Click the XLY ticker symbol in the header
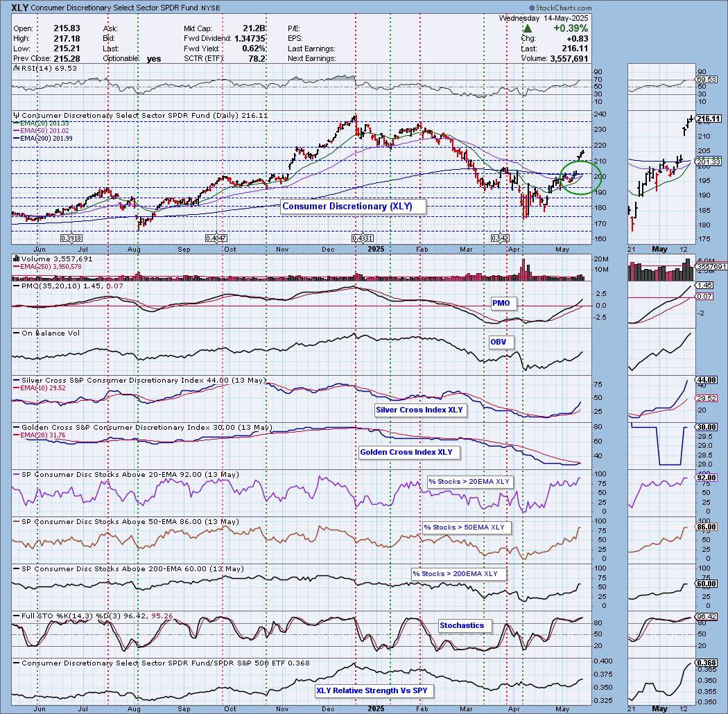 (19, 8)
